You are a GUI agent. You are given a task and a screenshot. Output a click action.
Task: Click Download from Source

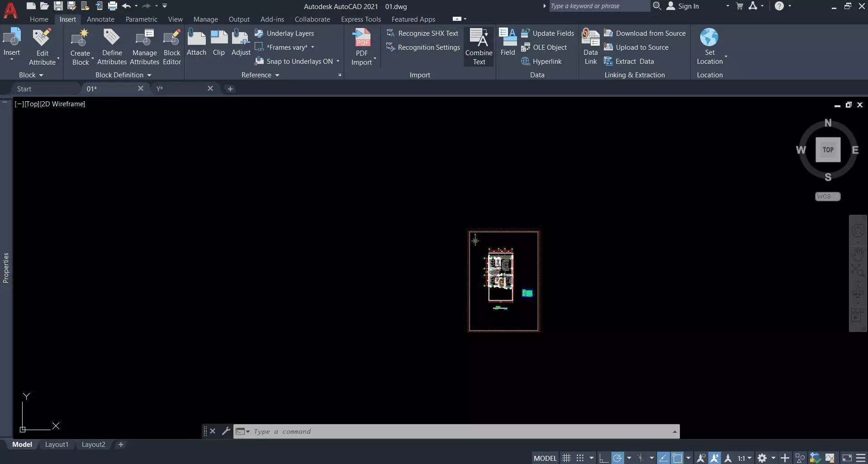click(645, 33)
